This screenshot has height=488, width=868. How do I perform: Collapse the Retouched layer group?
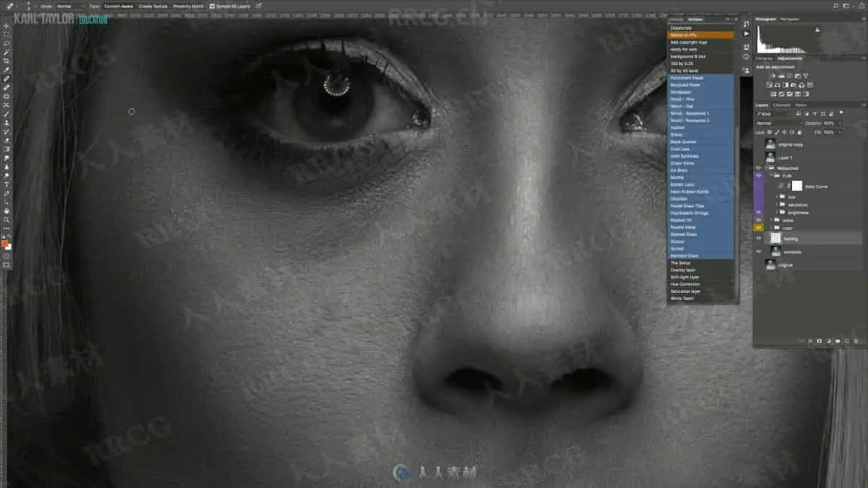768,168
